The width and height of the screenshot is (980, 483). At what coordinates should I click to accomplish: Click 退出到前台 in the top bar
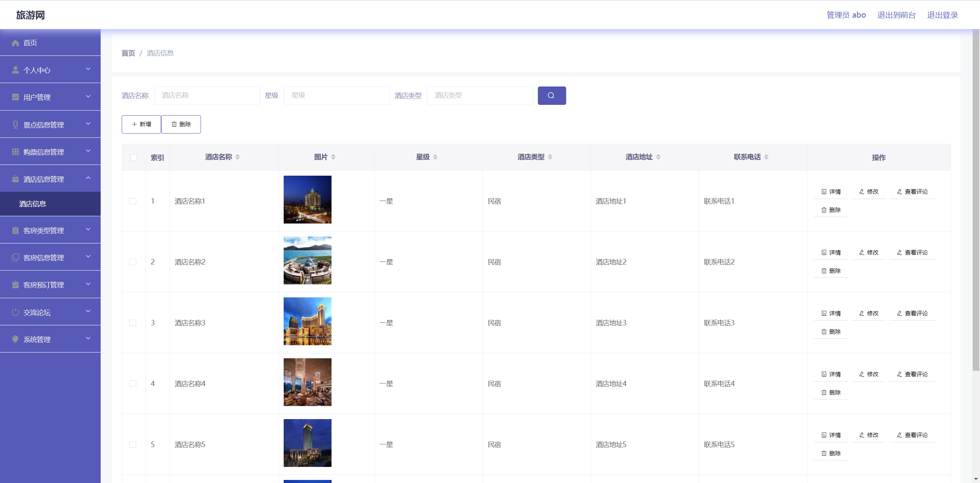click(897, 15)
